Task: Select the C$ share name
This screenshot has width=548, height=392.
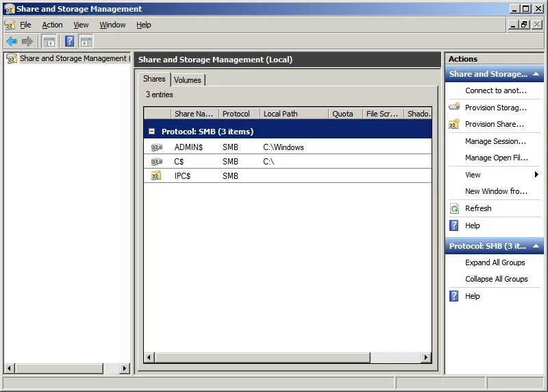Action: click(x=179, y=162)
